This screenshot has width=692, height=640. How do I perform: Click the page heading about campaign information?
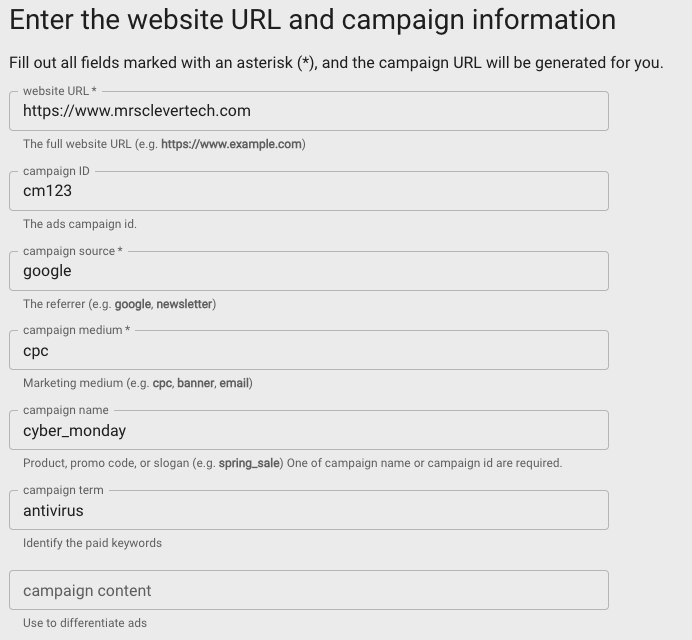point(312,20)
